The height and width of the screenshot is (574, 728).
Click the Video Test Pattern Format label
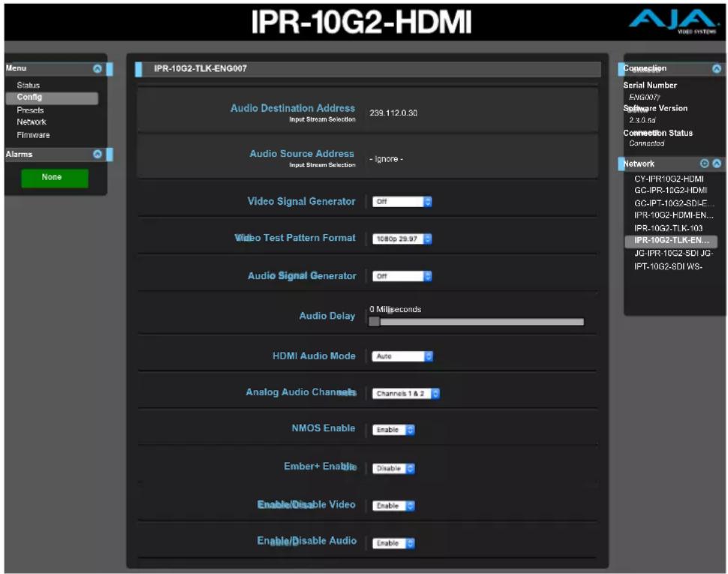click(x=295, y=238)
